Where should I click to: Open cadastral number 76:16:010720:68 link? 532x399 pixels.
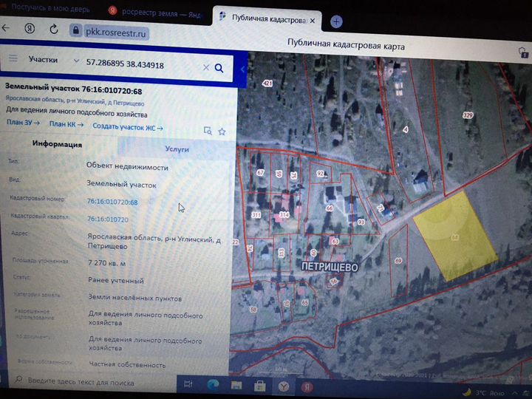(112, 202)
